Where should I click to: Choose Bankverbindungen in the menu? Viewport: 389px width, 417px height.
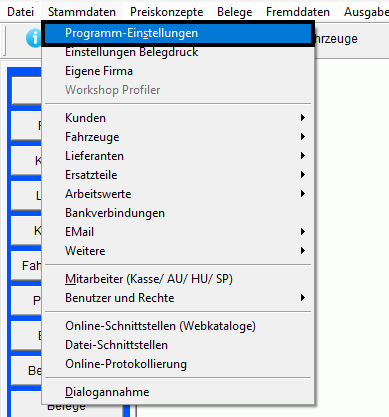(x=178, y=213)
